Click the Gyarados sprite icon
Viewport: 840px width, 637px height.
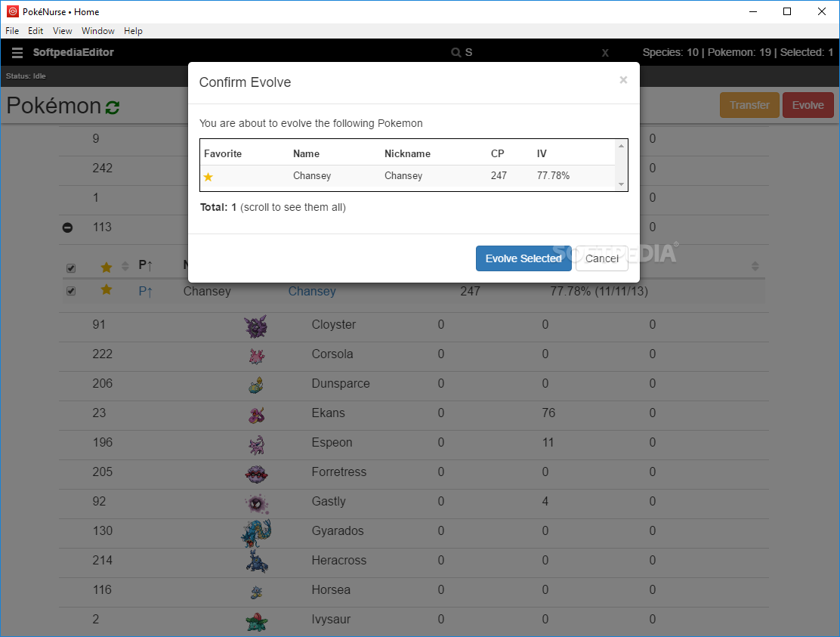(x=256, y=533)
